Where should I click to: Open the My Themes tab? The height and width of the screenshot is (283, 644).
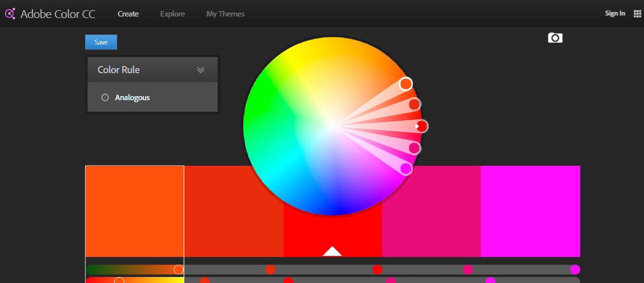225,14
